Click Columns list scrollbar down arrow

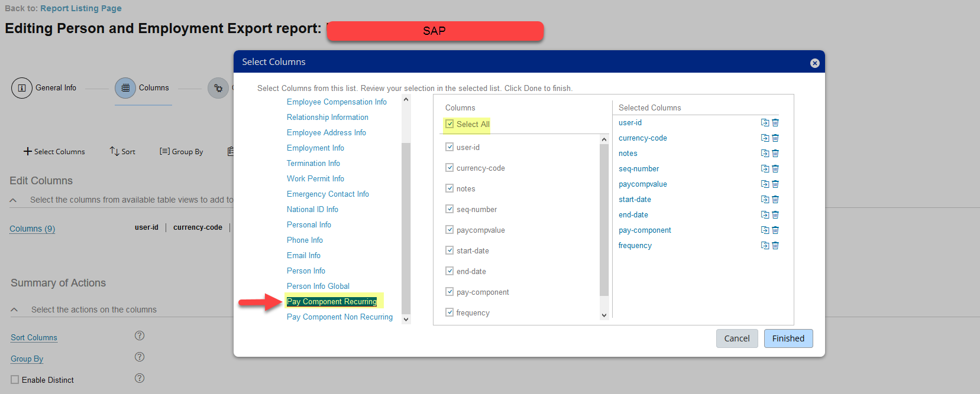(604, 315)
